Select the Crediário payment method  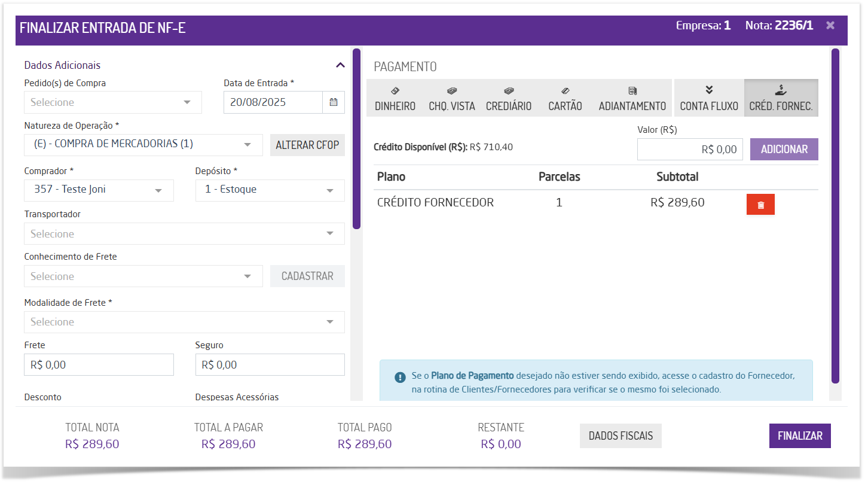tap(509, 98)
